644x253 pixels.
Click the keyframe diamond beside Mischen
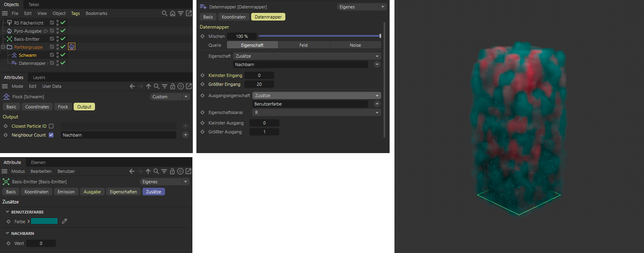[202, 36]
